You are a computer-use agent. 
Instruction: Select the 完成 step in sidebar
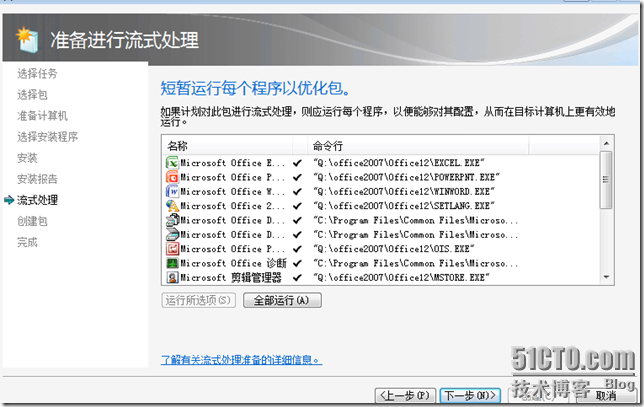(x=27, y=242)
